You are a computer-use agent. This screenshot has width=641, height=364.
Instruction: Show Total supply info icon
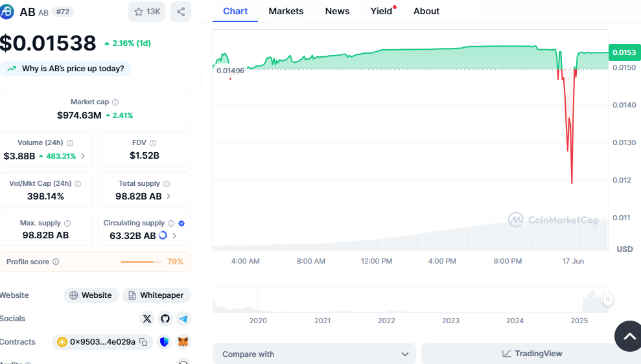coord(167,184)
